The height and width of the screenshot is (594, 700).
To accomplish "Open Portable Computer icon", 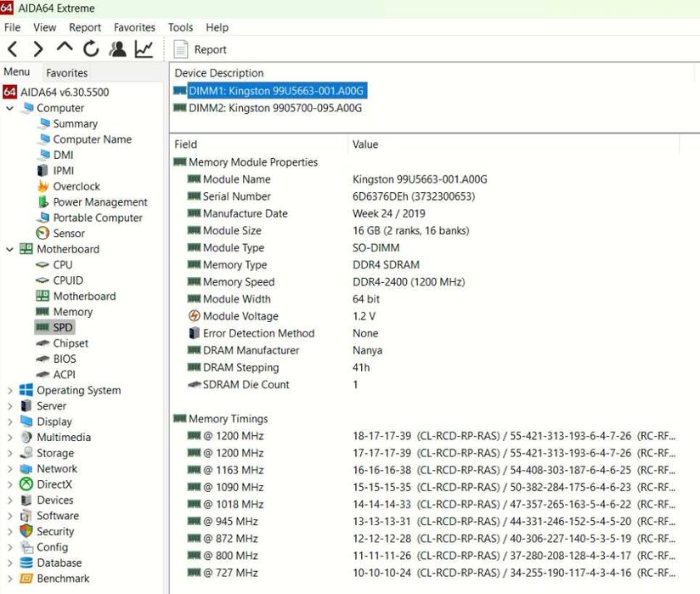I will [42, 218].
